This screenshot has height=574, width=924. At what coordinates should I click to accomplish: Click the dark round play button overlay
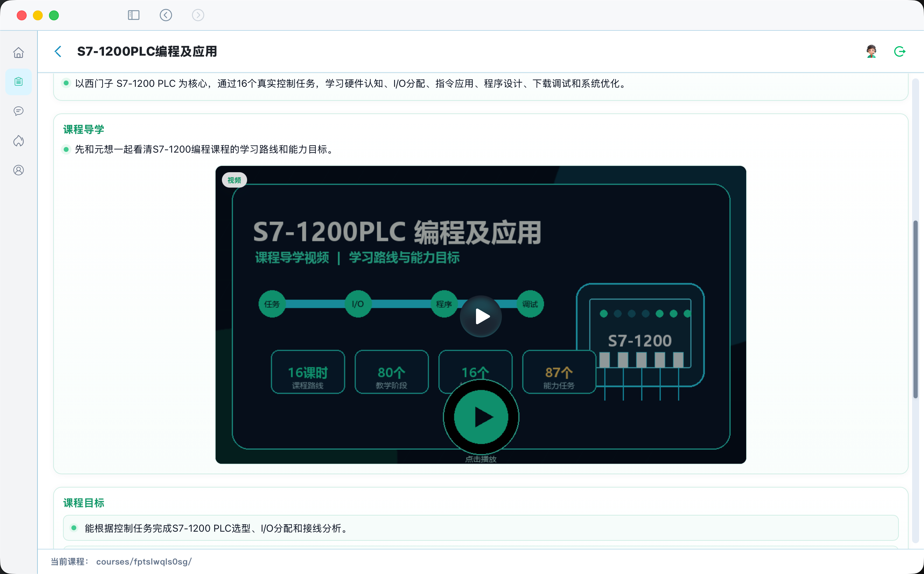click(481, 316)
